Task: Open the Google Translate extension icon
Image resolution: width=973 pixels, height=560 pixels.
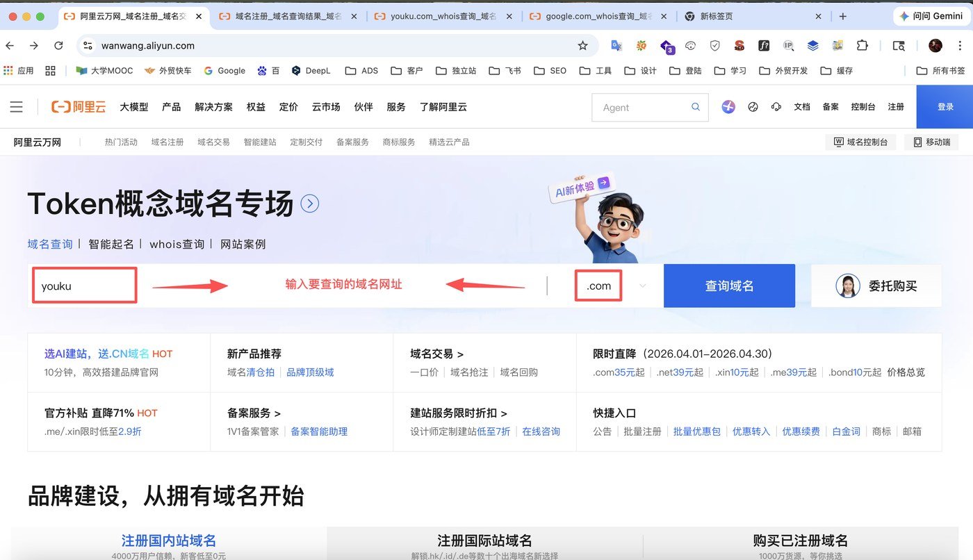Action: click(x=616, y=46)
